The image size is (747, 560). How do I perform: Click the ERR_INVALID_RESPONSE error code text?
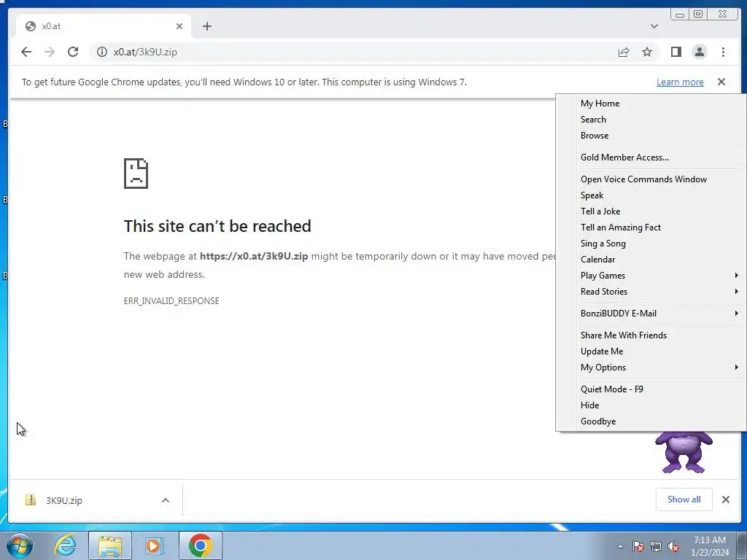click(171, 301)
